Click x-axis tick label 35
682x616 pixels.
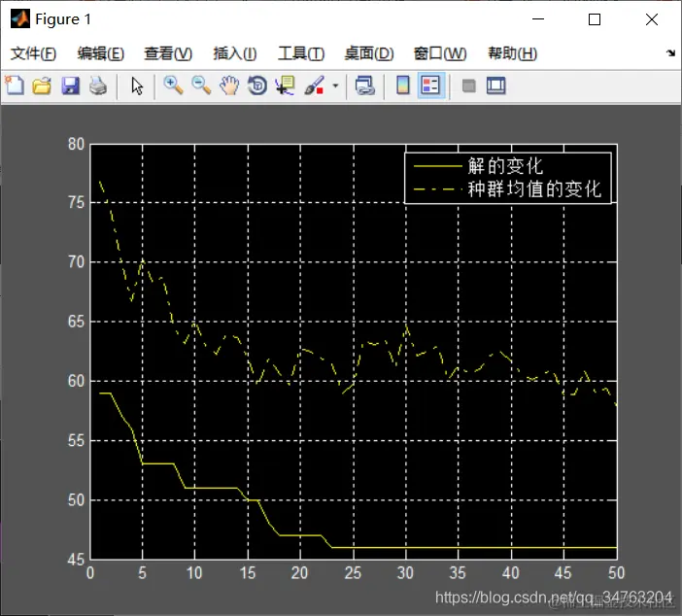tap(458, 573)
